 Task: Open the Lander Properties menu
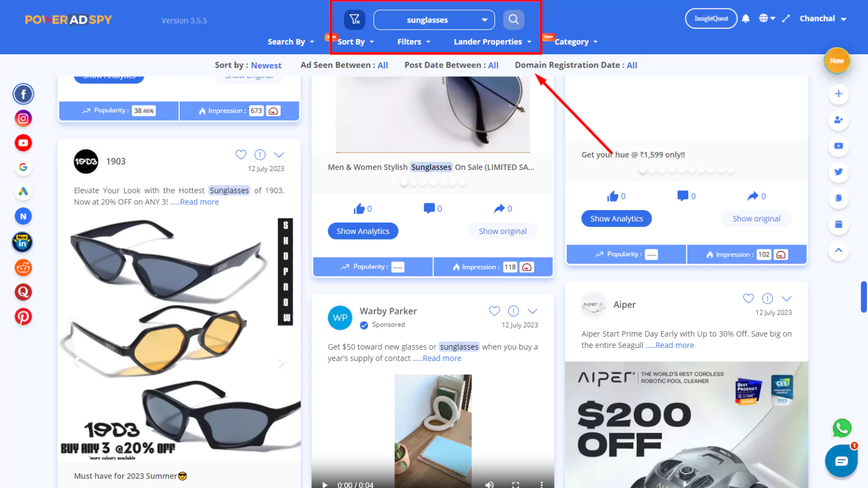492,42
